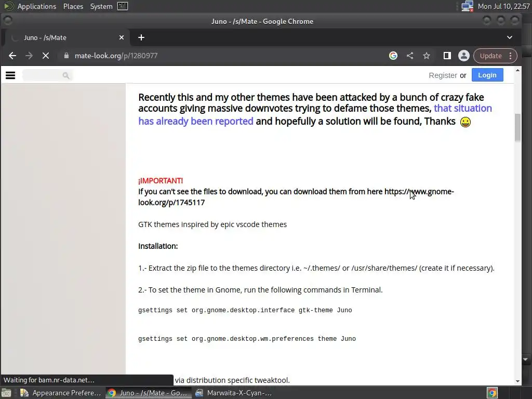Screen dimensions: 532x399
Task: Click the wm.preferences theme Juno command line
Action: click(x=247, y=339)
